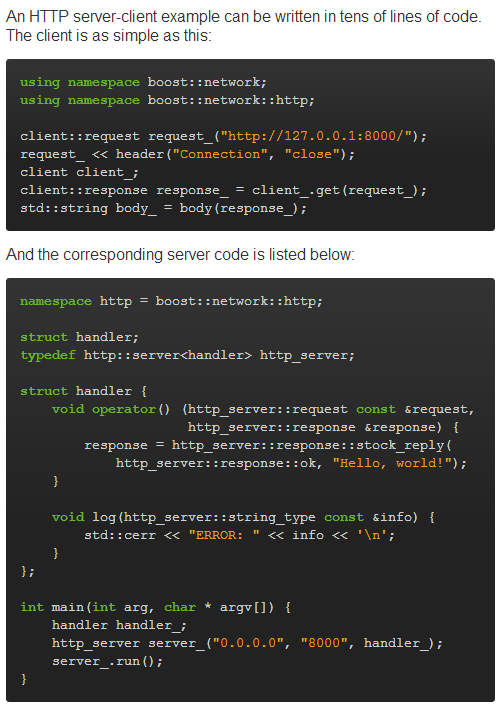Click the "An HTTP server-client example" intro paragraph

pos(244,26)
